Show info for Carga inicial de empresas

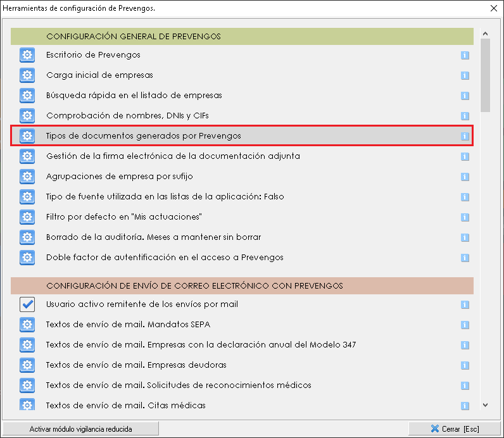click(465, 75)
